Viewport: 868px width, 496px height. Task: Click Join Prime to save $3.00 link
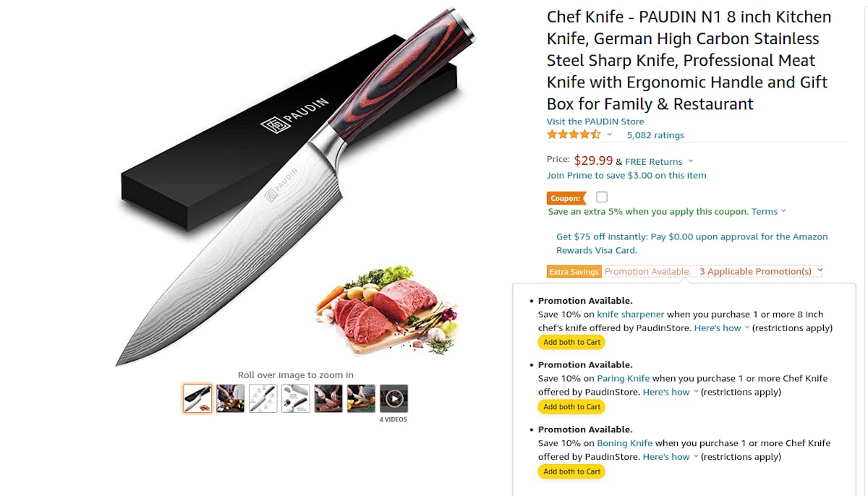pos(626,175)
